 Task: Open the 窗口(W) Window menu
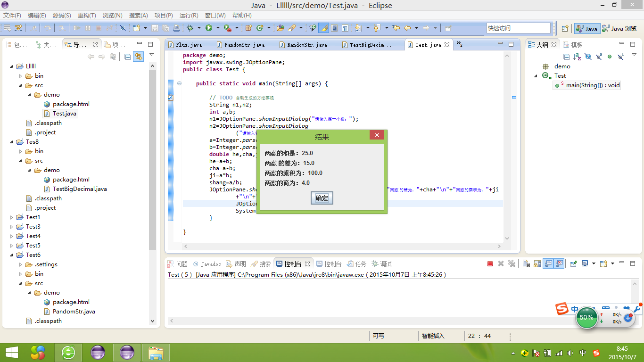[215, 16]
